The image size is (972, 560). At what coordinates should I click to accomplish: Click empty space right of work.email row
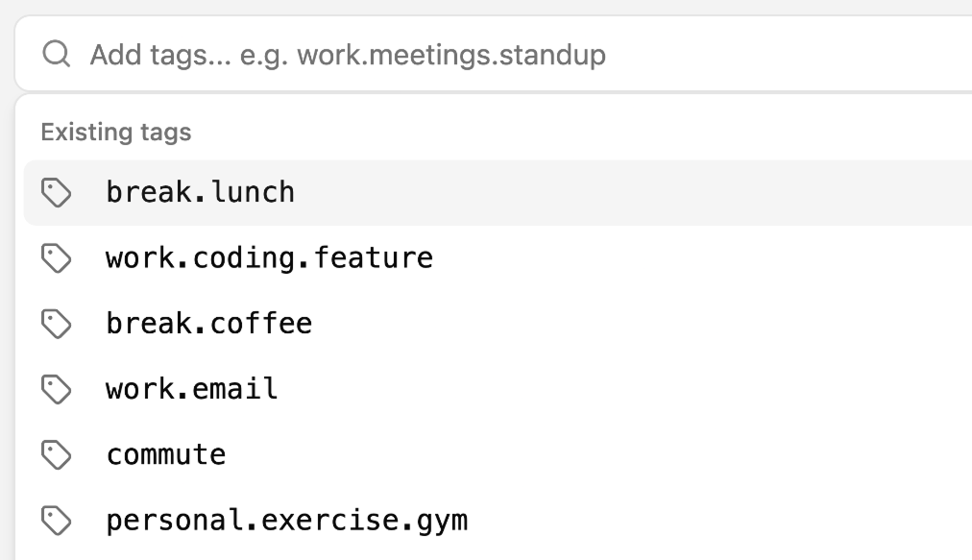coord(624,389)
